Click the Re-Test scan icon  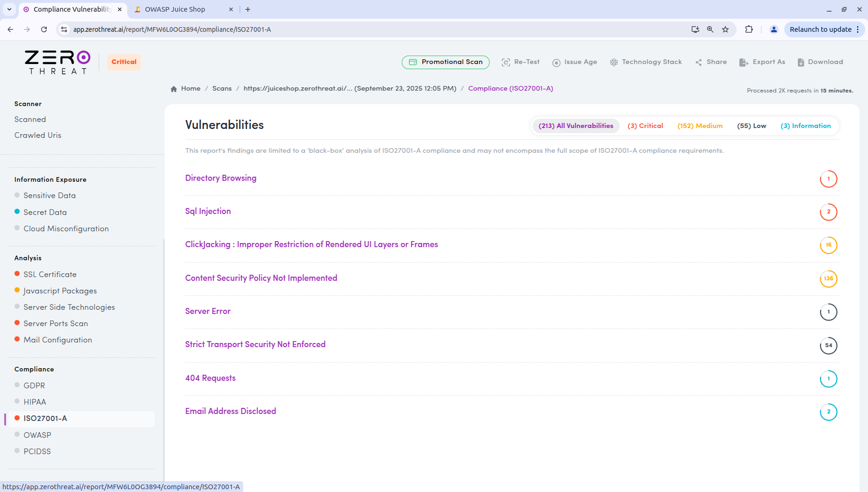[x=506, y=62]
